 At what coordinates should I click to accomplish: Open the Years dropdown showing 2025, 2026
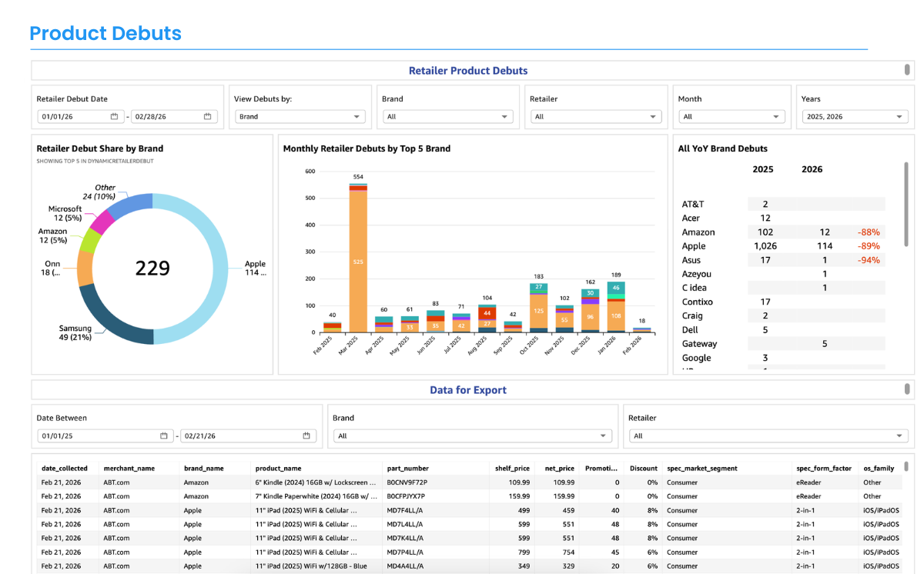853,117
